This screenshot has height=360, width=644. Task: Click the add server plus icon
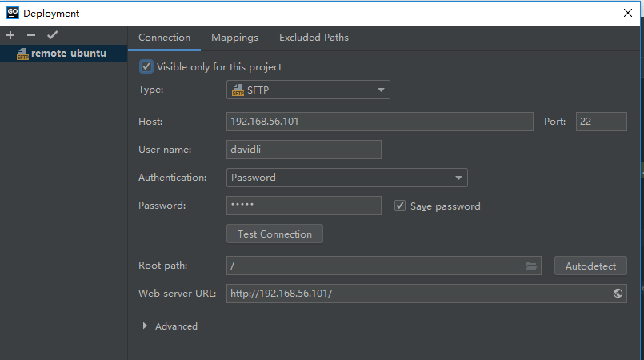(x=10, y=36)
